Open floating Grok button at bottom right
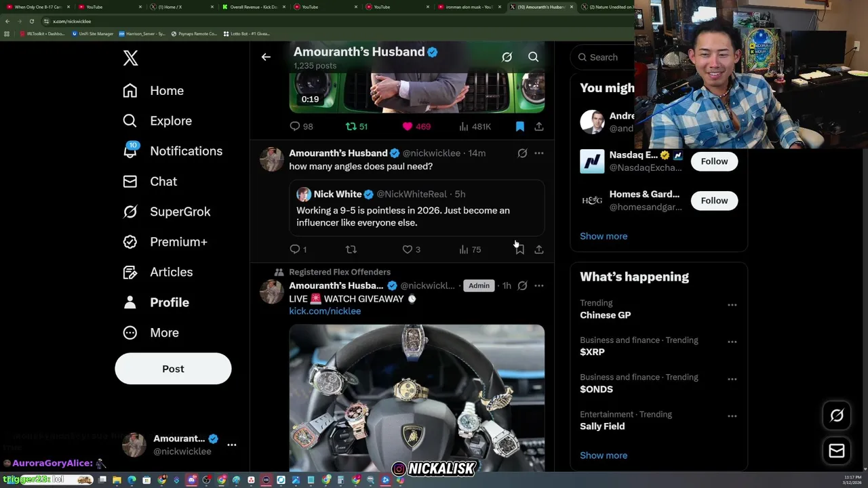The width and height of the screenshot is (868, 488). pyautogui.click(x=837, y=415)
